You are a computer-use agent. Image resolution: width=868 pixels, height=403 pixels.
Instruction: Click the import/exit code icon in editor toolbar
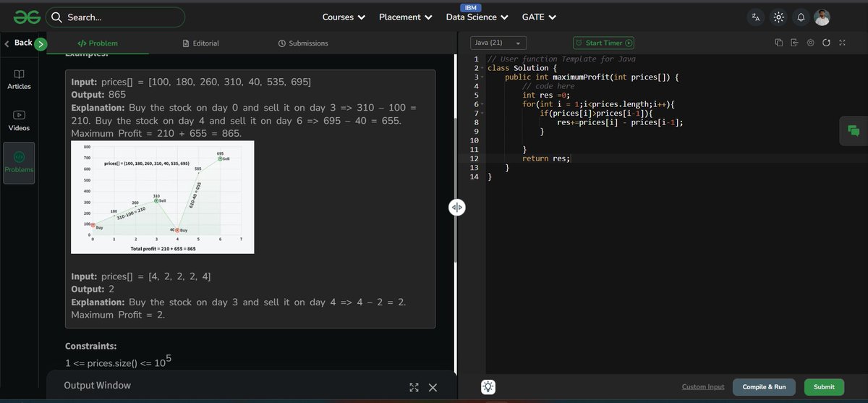pos(794,43)
